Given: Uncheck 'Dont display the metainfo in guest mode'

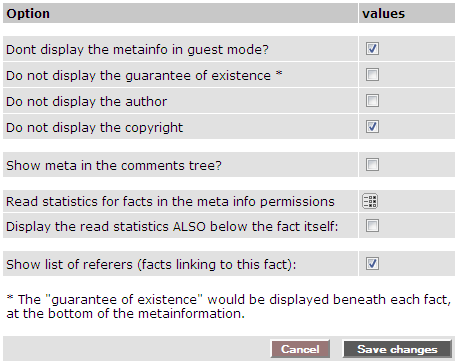Looking at the screenshot, I should (372, 49).
